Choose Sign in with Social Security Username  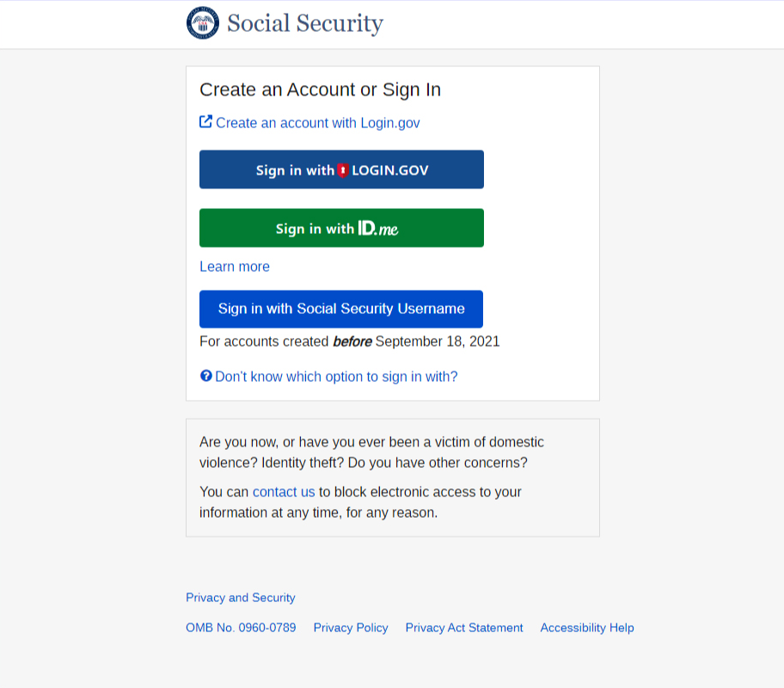[341, 309]
